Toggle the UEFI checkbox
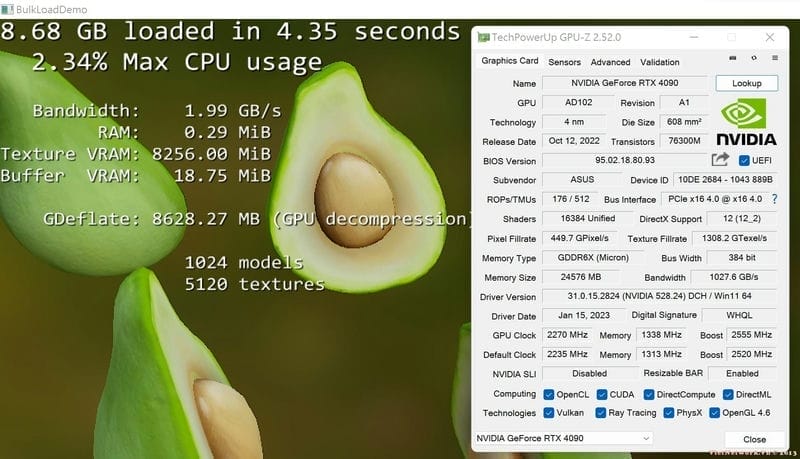Image resolution: width=800 pixels, height=459 pixels. tap(744, 160)
